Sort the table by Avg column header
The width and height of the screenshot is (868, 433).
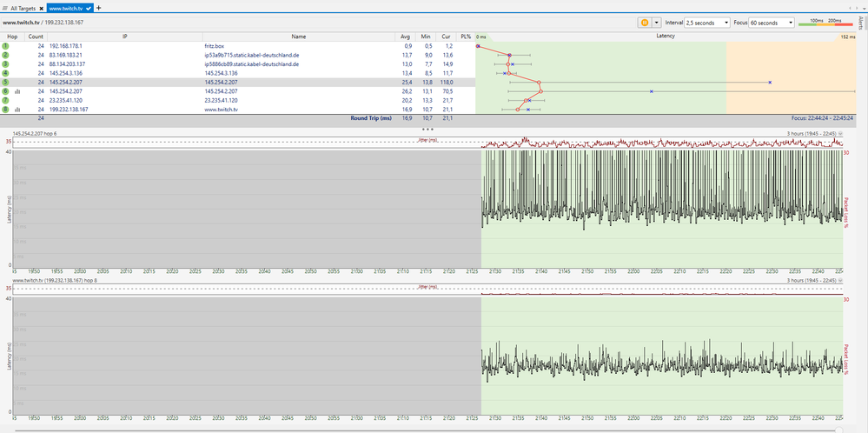tap(405, 37)
